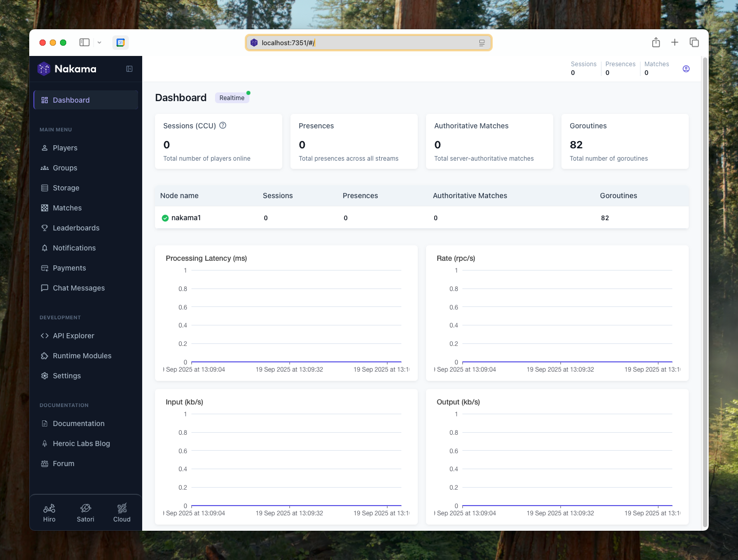Collapse the Nakama sidebar panel
This screenshot has height=560, width=738.
point(129,69)
